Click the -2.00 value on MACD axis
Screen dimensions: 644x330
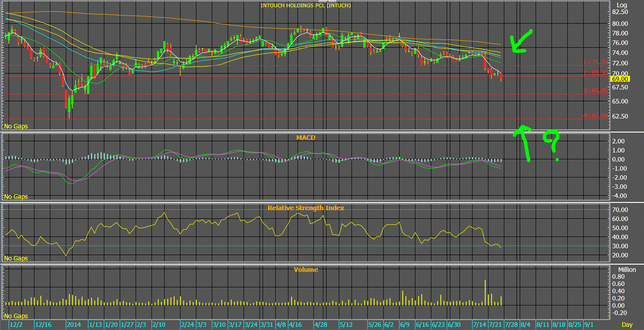tap(620, 177)
